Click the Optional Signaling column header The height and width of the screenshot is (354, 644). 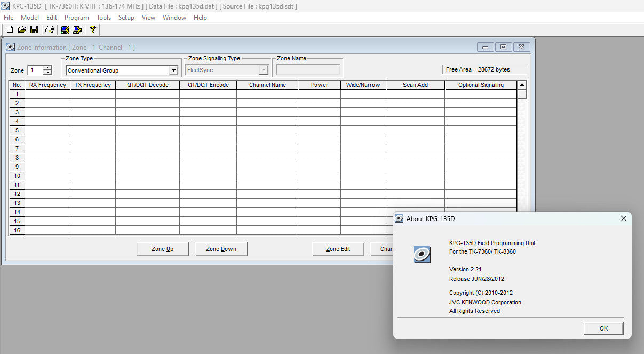(481, 85)
